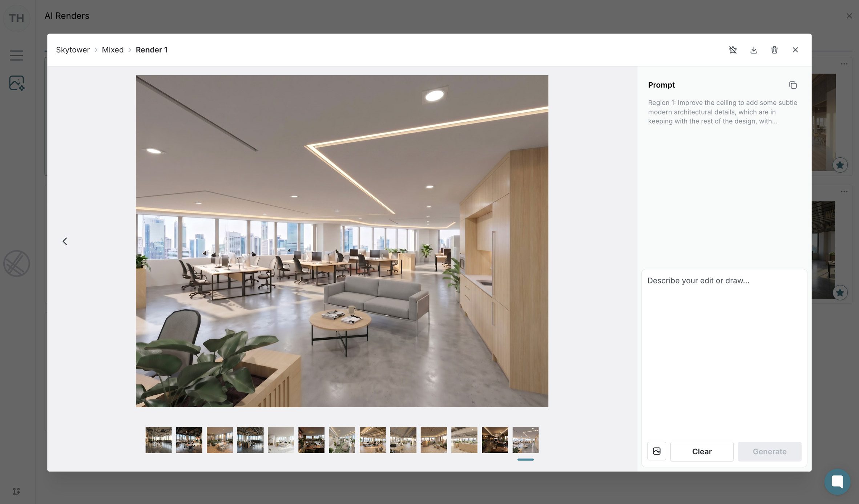Select the fifth render thumbnail
This screenshot has width=859, height=504.
coord(281,440)
